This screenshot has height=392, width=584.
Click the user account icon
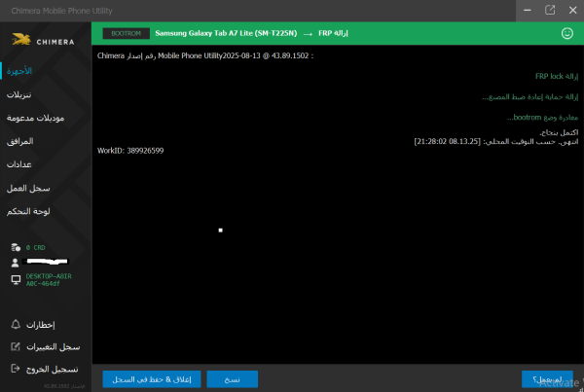click(x=16, y=263)
